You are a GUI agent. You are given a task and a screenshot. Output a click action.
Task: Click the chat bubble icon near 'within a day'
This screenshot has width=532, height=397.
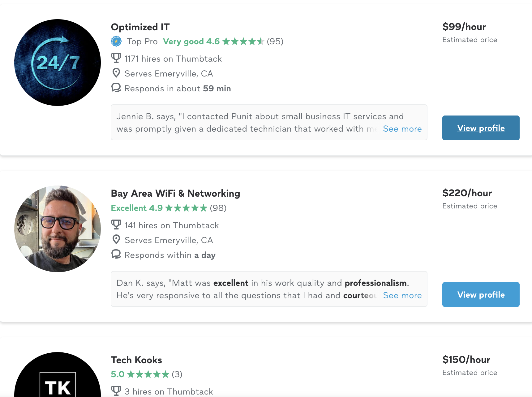click(x=116, y=255)
